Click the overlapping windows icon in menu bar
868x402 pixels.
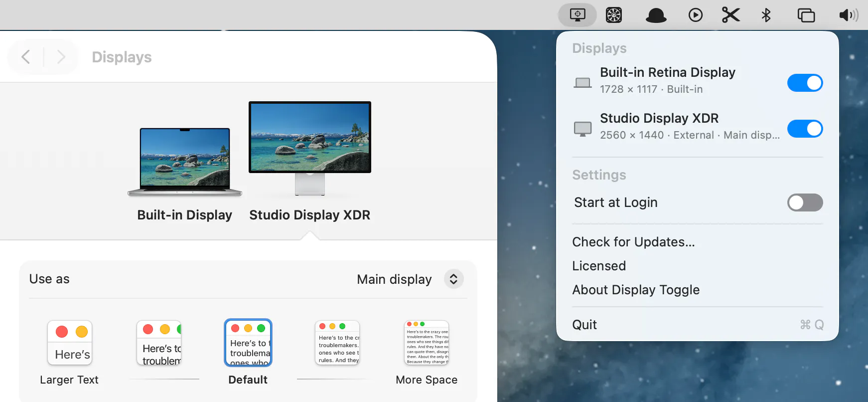coord(806,15)
